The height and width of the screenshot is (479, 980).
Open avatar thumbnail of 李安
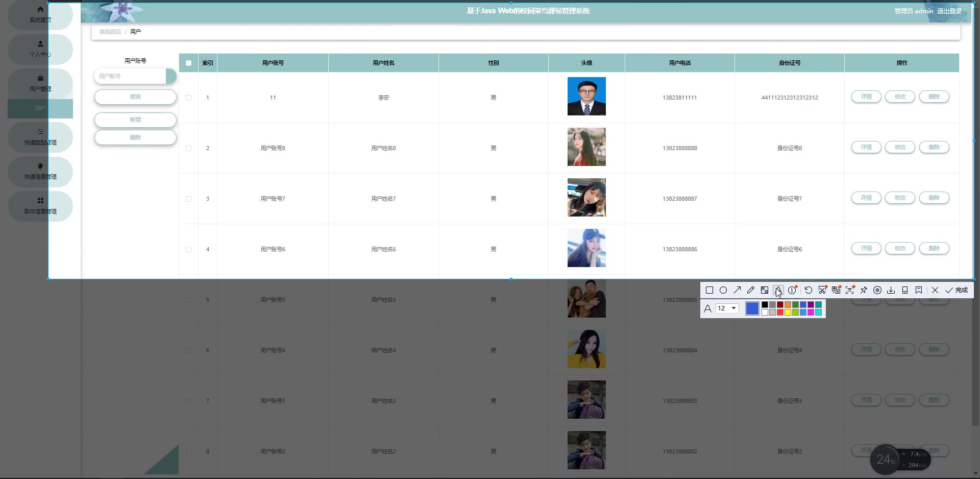586,97
